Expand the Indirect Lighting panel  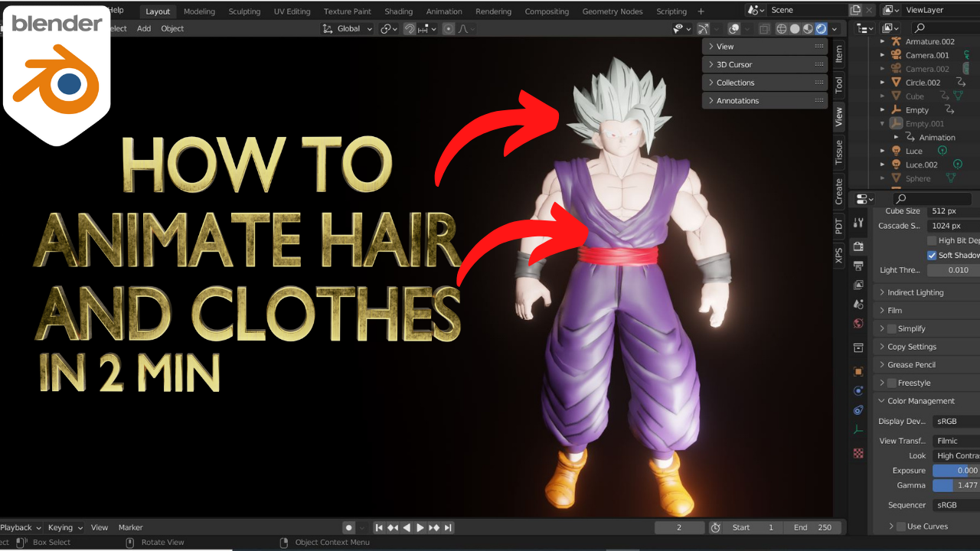(926, 292)
